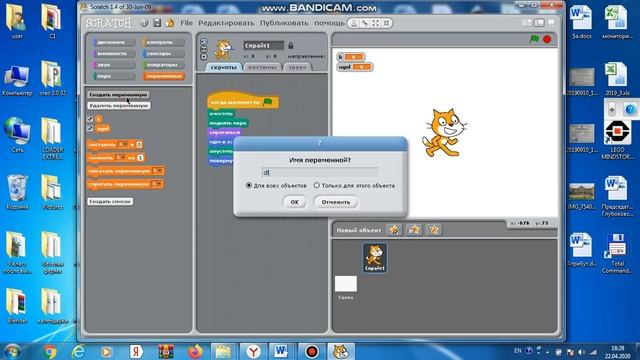
Task: Select the перо block category
Action: [114, 76]
